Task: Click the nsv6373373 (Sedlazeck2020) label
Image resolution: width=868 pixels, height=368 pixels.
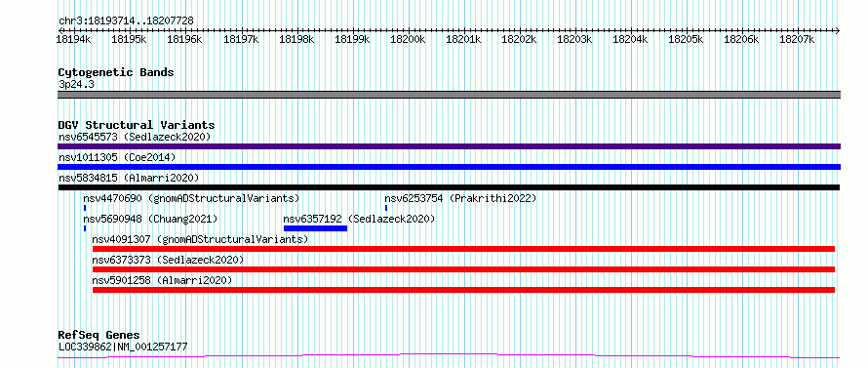Action: (169, 260)
